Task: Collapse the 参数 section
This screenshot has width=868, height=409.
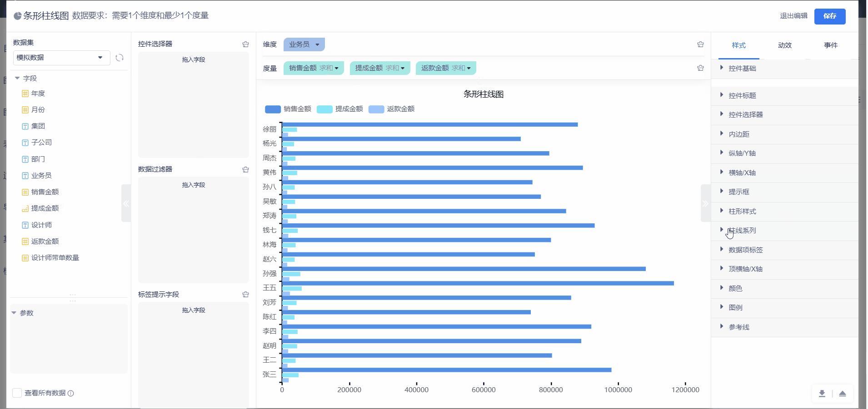Action: point(14,313)
